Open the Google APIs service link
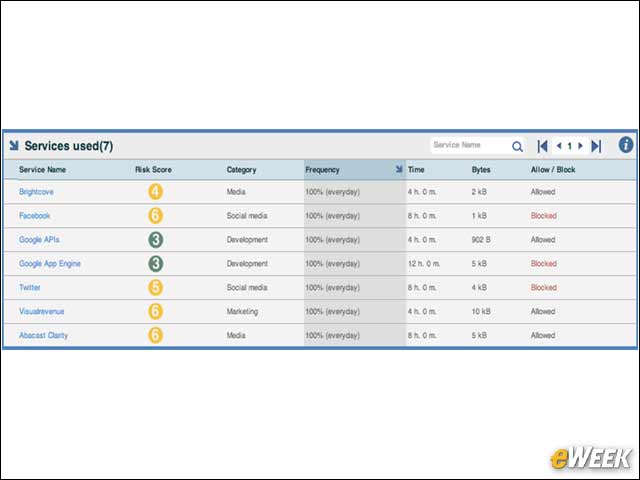Viewport: 640px width, 480px height. [39, 240]
